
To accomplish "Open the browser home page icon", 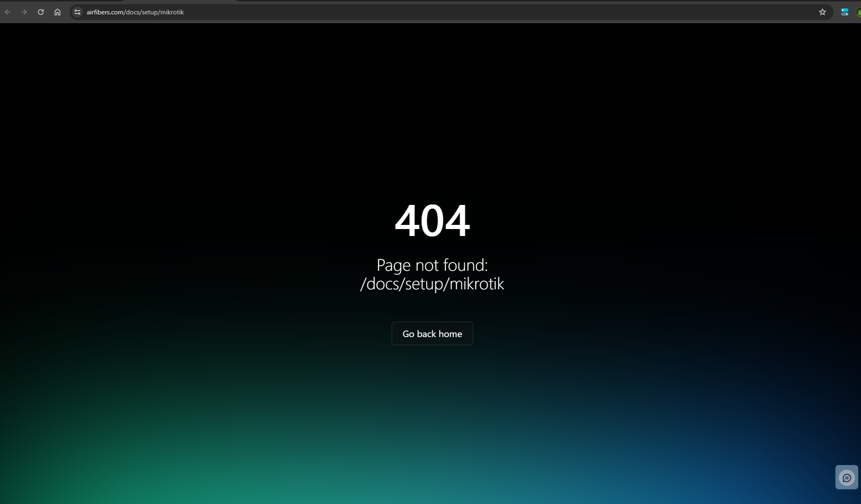I will point(57,12).
